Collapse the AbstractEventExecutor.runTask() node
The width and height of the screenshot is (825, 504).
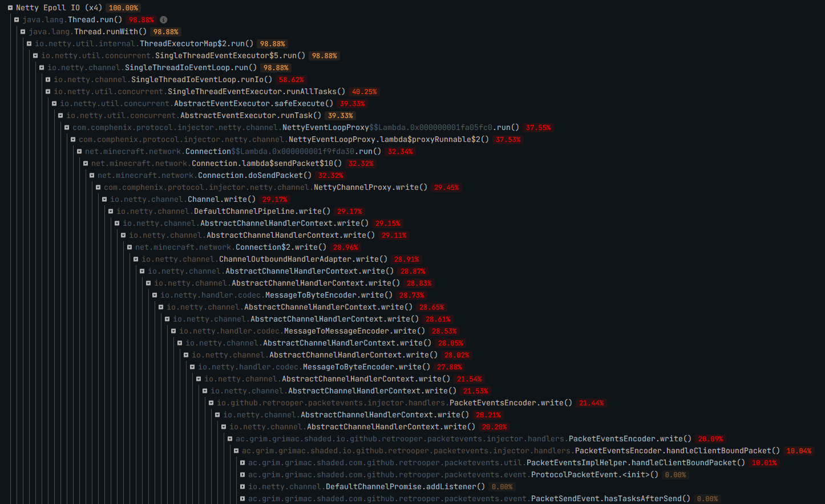tap(60, 116)
